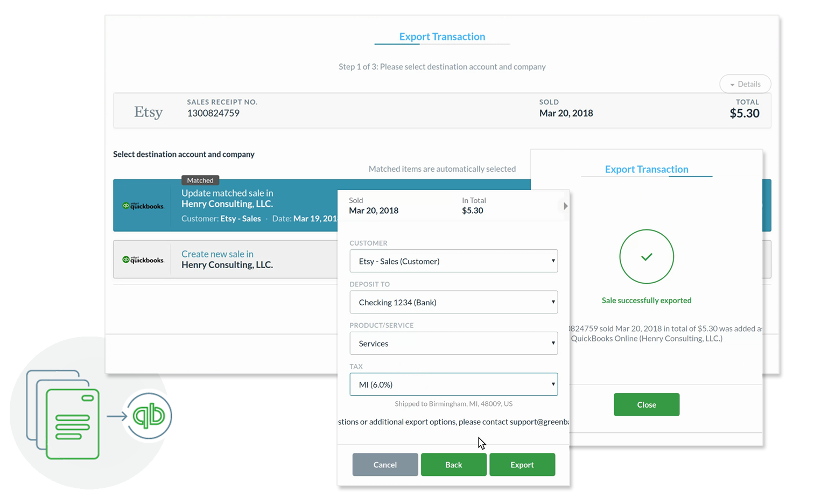Click the round green QuickBooks badge icon

point(149,416)
